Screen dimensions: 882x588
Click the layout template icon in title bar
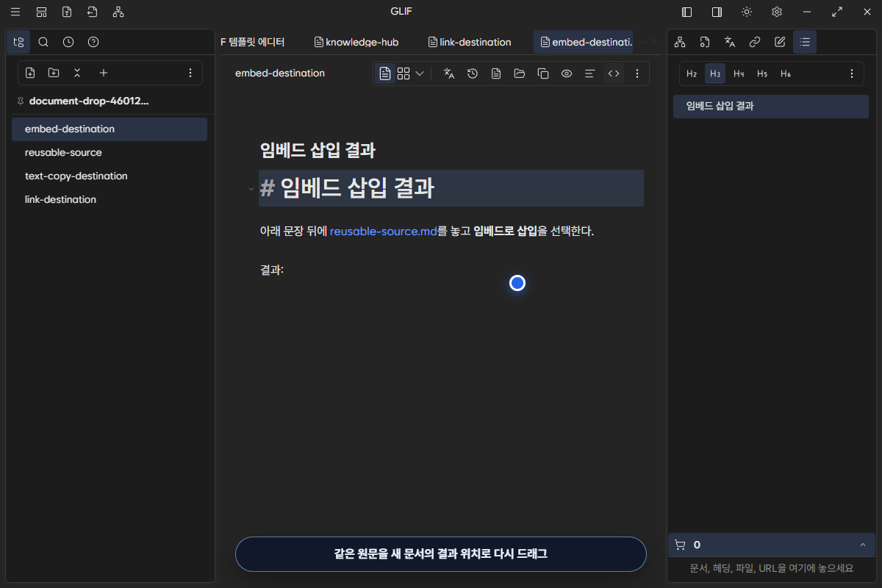[41, 12]
